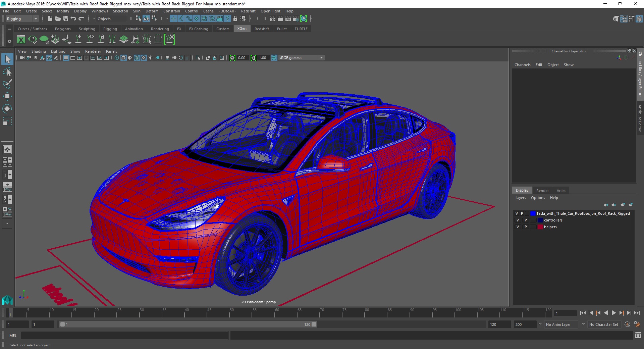Open a scene with folder icon
Image resolution: width=644 pixels, height=349 pixels.
[x=58, y=19]
